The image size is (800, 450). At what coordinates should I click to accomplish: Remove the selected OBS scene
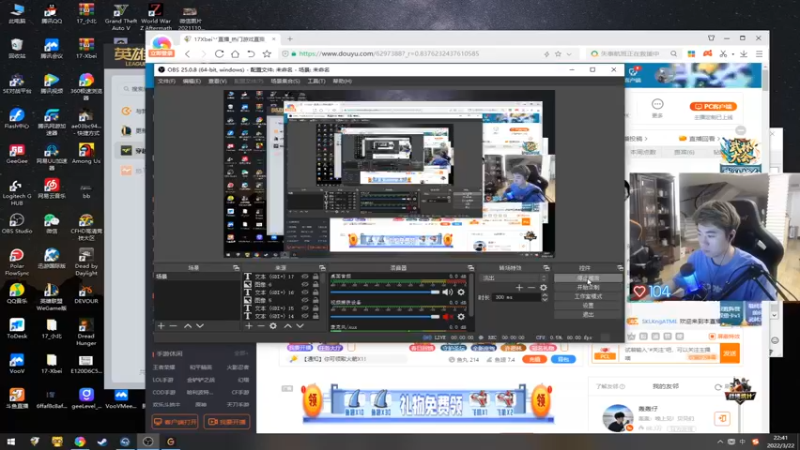(x=173, y=326)
